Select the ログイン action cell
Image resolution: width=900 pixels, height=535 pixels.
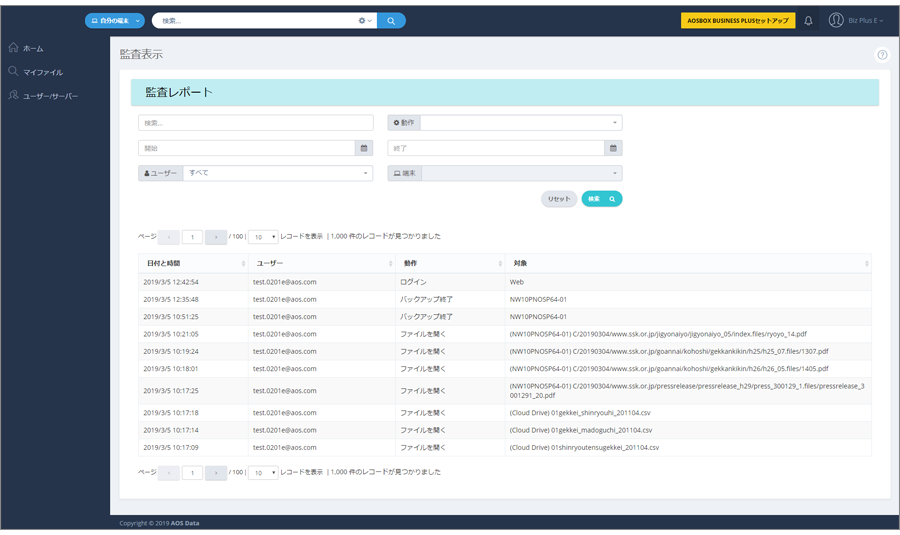point(413,282)
